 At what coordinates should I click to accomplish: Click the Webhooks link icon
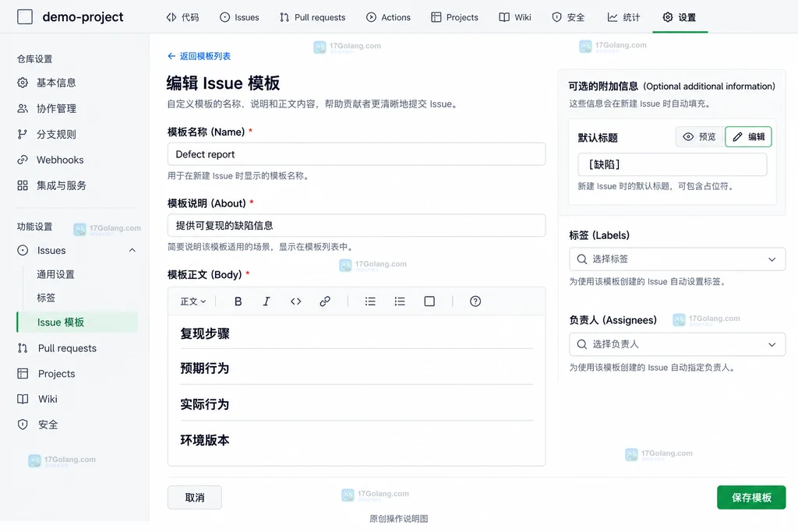[x=23, y=160]
